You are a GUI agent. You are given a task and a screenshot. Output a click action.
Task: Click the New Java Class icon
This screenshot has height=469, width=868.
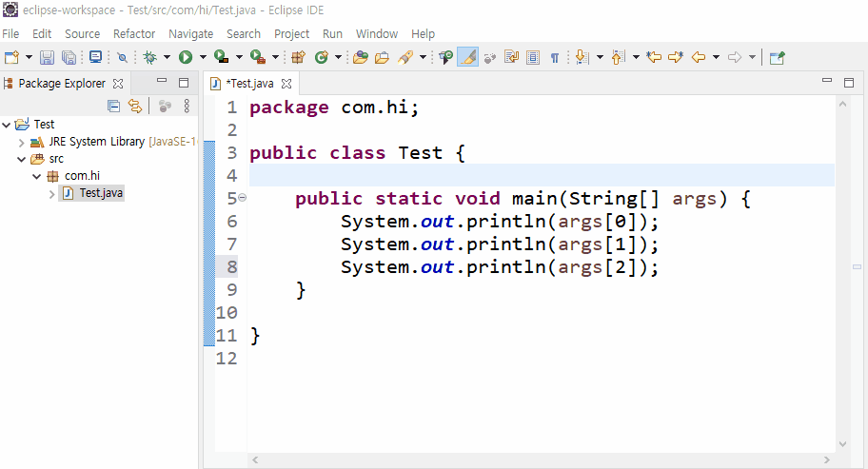(321, 57)
